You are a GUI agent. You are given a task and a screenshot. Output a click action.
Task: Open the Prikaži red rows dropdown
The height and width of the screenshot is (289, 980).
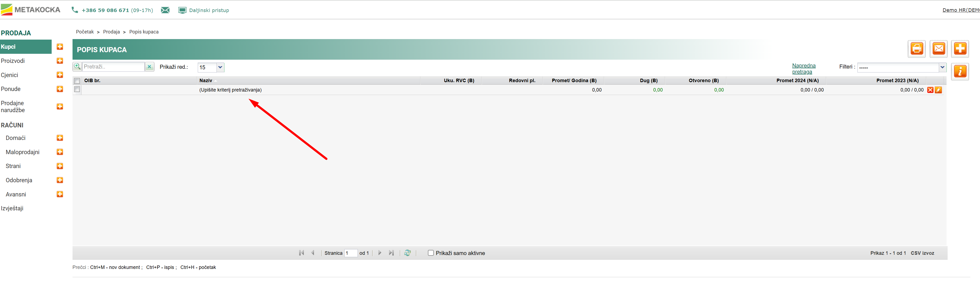[220, 67]
